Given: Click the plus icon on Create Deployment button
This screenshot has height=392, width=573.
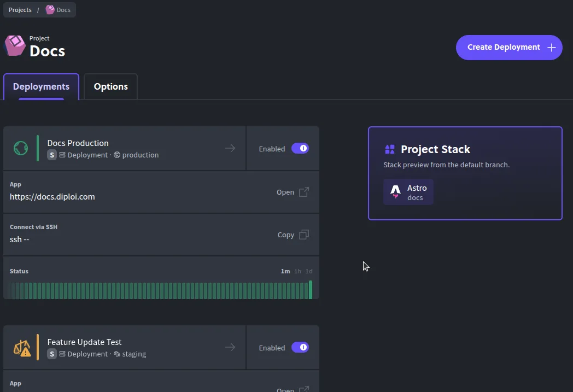Looking at the screenshot, I should [551, 47].
